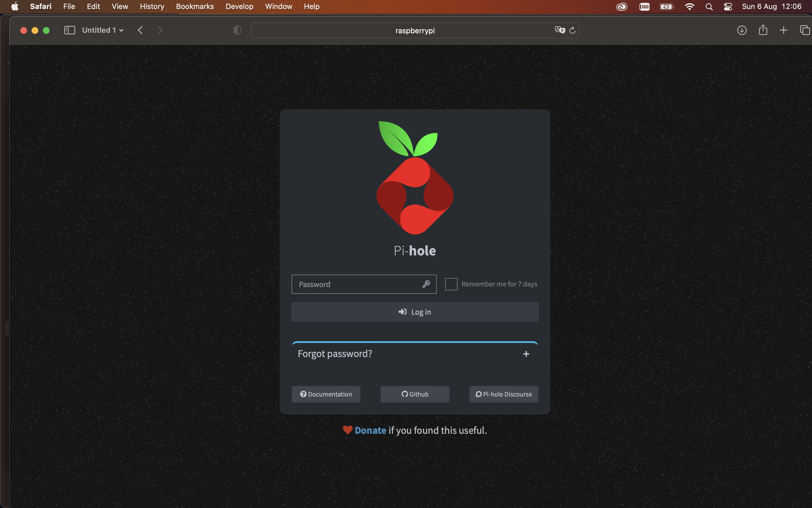Enable Remember me for 7 days
The width and height of the screenshot is (812, 508).
click(x=451, y=284)
